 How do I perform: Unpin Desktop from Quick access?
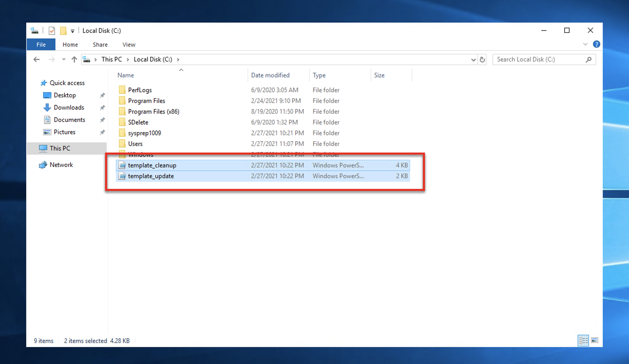click(x=102, y=95)
